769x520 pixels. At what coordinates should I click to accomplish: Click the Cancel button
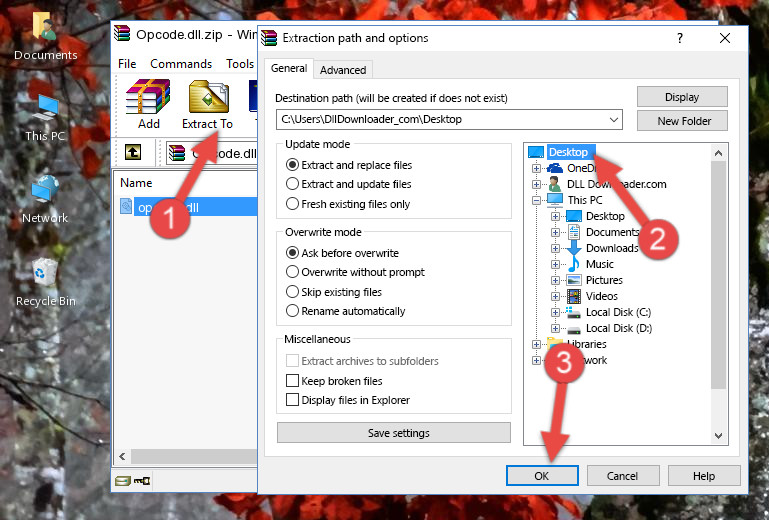coord(622,476)
